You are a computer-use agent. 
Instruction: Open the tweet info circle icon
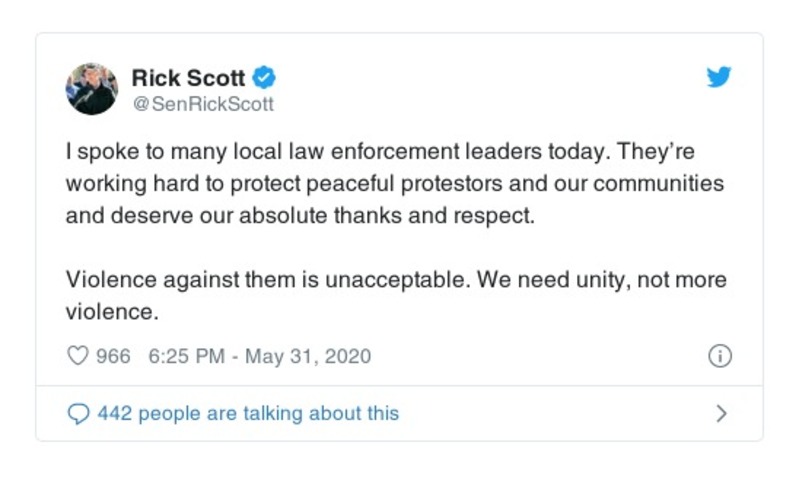[x=720, y=356]
